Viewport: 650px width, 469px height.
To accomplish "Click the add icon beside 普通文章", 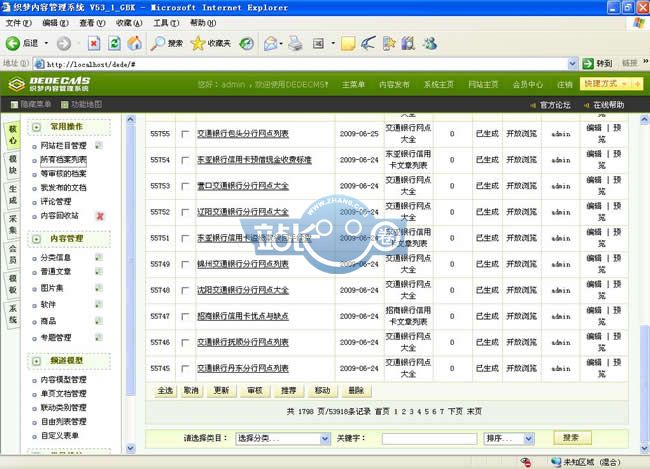I will tap(98, 272).
